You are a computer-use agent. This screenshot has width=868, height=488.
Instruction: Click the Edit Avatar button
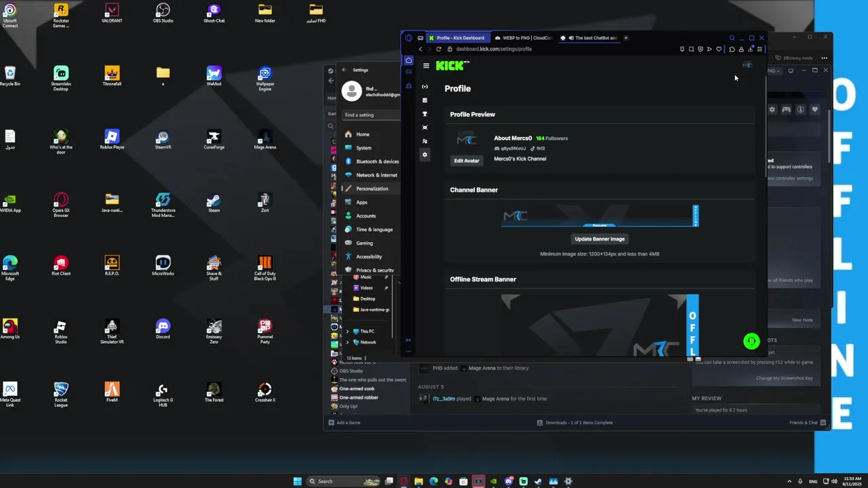point(467,161)
